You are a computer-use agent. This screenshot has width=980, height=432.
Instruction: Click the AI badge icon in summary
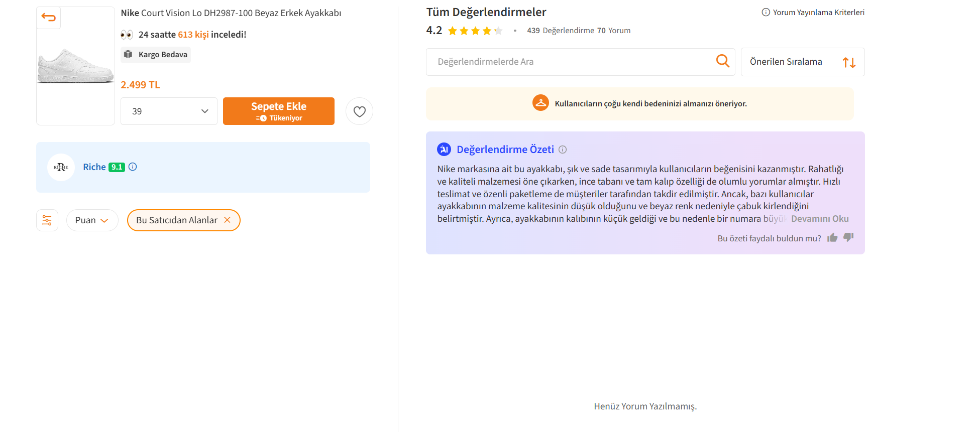444,150
